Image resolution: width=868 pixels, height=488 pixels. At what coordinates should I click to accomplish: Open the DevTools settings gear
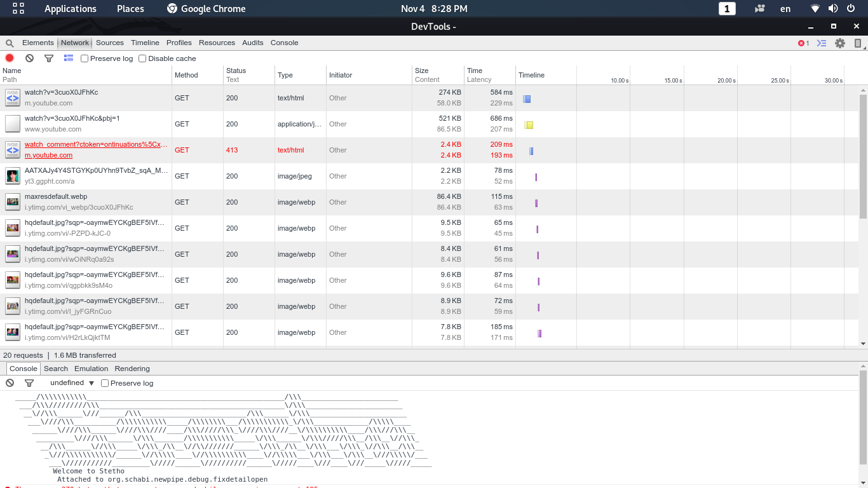coord(839,43)
